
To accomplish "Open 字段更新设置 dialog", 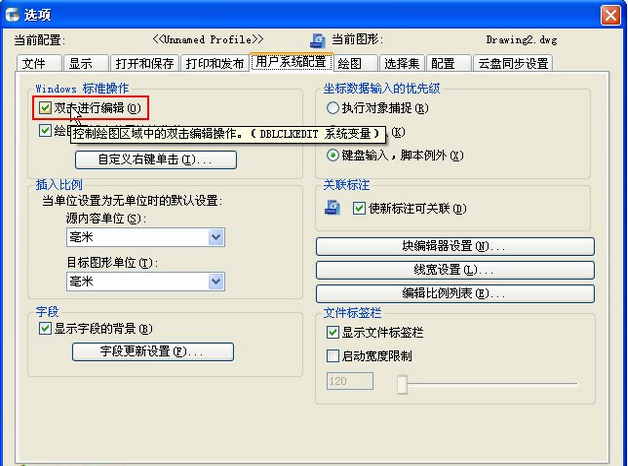I will (x=153, y=352).
